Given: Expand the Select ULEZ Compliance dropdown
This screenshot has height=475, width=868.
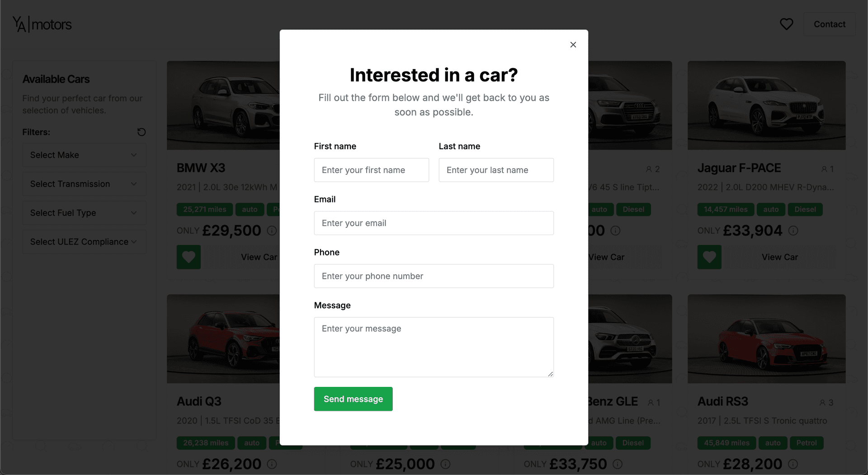Looking at the screenshot, I should tap(84, 242).
